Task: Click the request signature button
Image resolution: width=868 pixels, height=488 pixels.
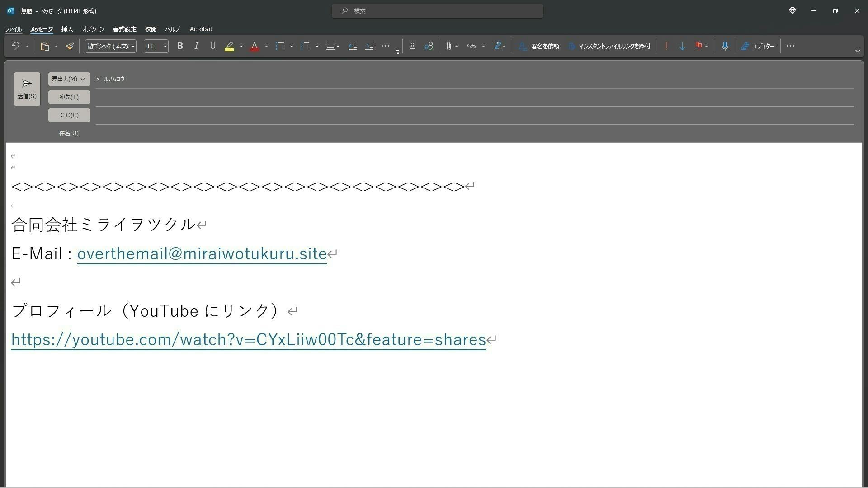Action: coord(539,46)
